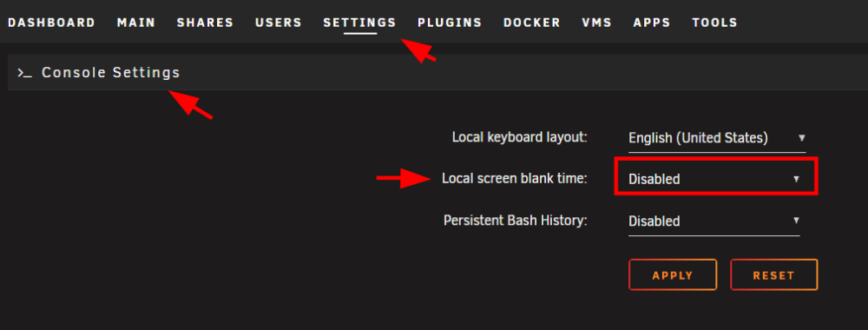Open the Tools tab
The height and width of the screenshot is (330, 868).
pyautogui.click(x=714, y=23)
